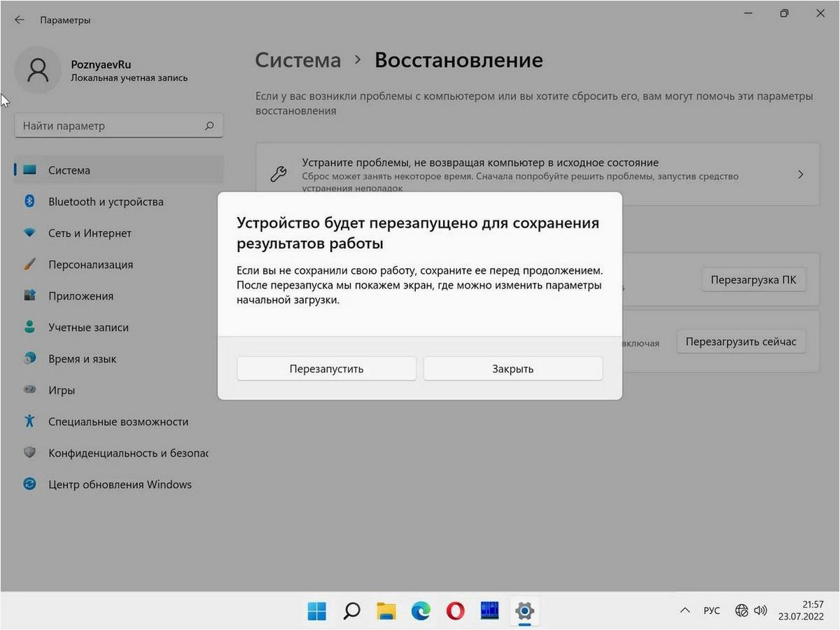Click the Система breadcrumb link
Screen dimensions: 840x630
[298, 60]
